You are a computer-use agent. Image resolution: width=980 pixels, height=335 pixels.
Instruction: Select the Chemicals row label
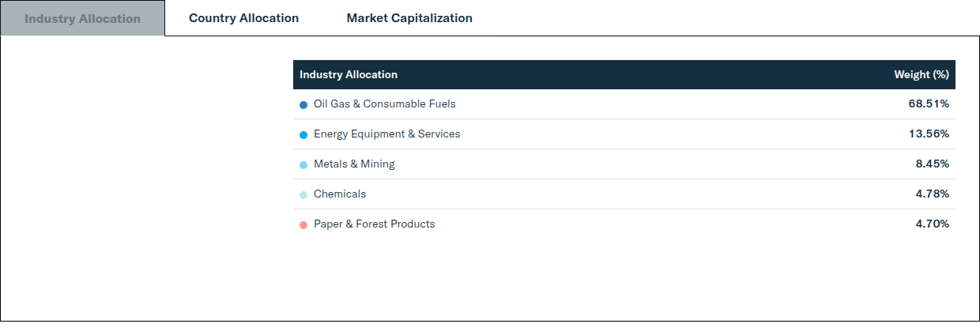340,194
